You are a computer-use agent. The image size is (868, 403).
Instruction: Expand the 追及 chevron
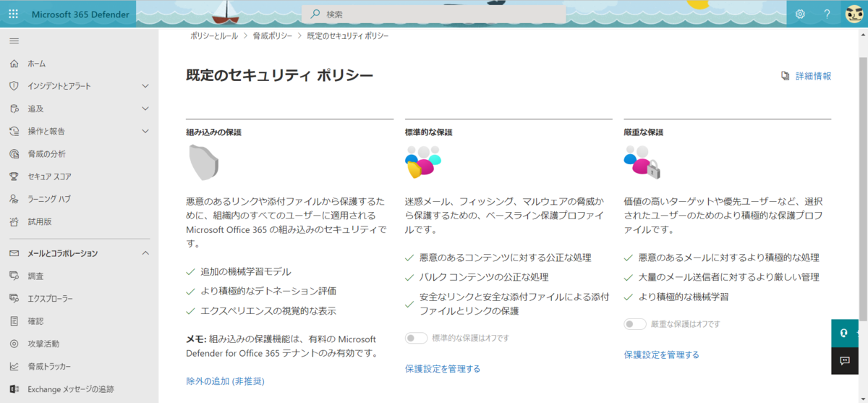[145, 109]
